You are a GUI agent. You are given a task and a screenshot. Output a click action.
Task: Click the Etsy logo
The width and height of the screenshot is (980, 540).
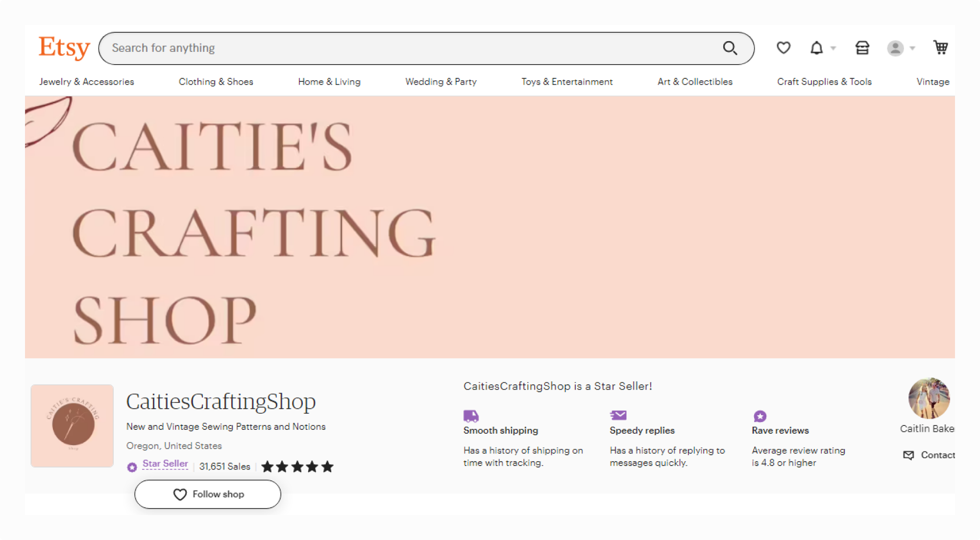coord(64,48)
